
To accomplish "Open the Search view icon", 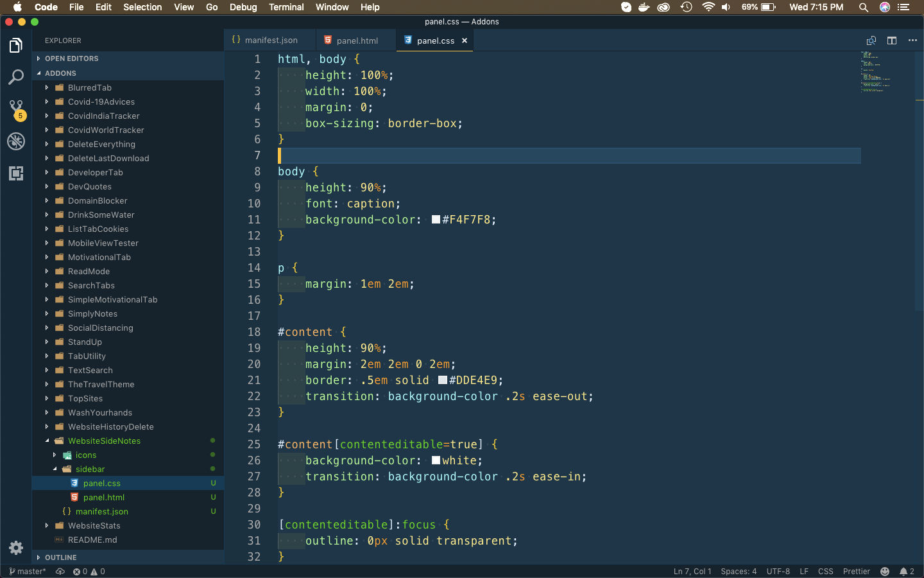I will [x=16, y=78].
